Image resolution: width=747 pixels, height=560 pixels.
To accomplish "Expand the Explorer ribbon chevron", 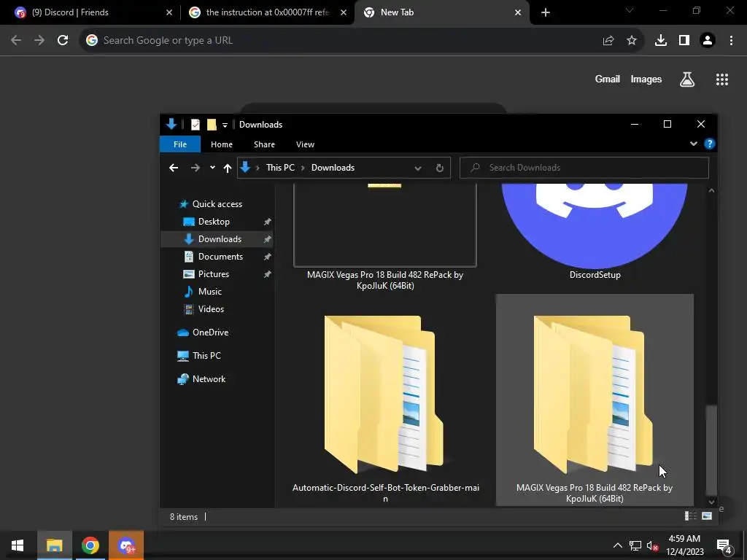I will click(x=694, y=144).
